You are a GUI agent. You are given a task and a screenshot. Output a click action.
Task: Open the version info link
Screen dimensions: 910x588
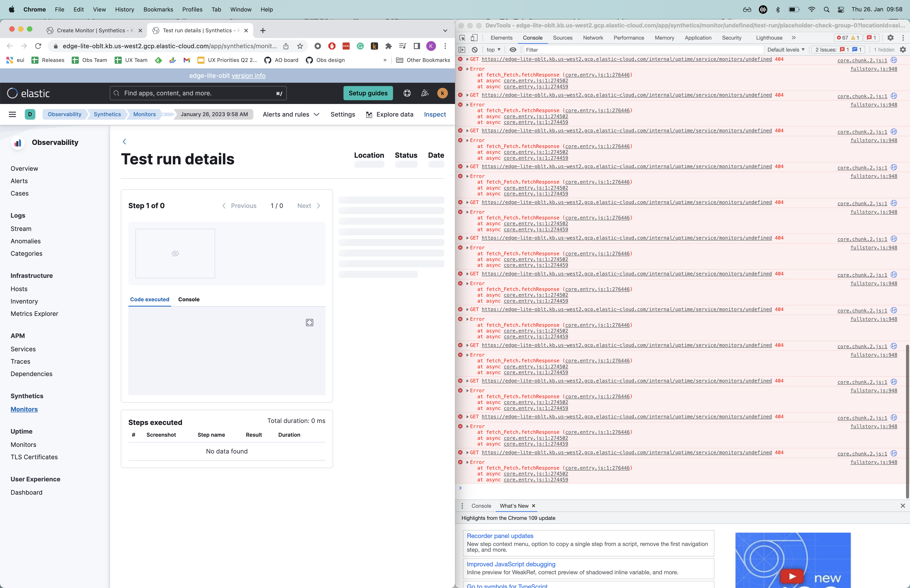pos(249,76)
